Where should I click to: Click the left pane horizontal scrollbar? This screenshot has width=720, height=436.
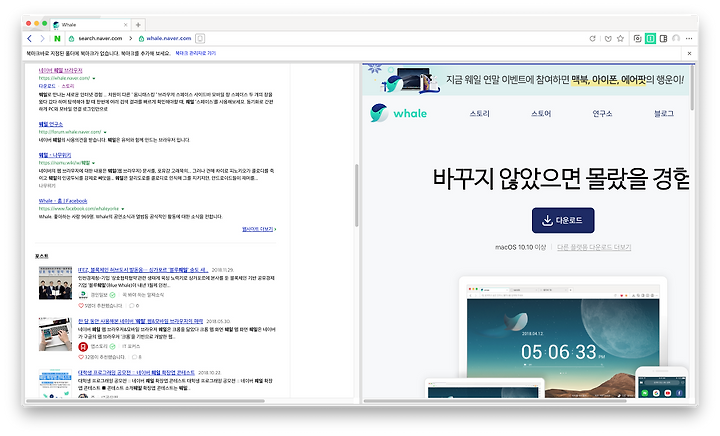pos(145,401)
